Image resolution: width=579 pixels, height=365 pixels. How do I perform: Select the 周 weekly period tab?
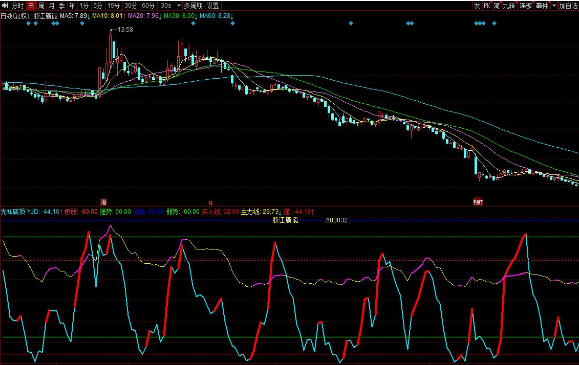(x=41, y=6)
